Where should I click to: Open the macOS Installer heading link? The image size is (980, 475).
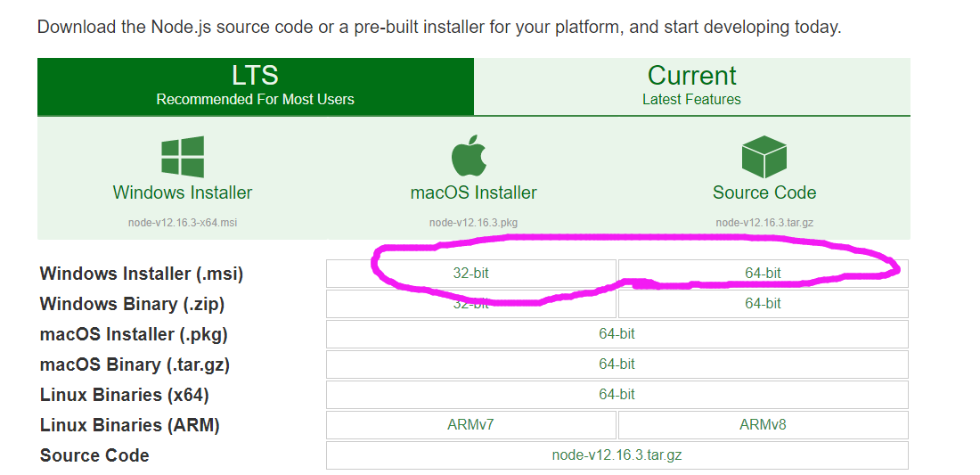pos(473,192)
